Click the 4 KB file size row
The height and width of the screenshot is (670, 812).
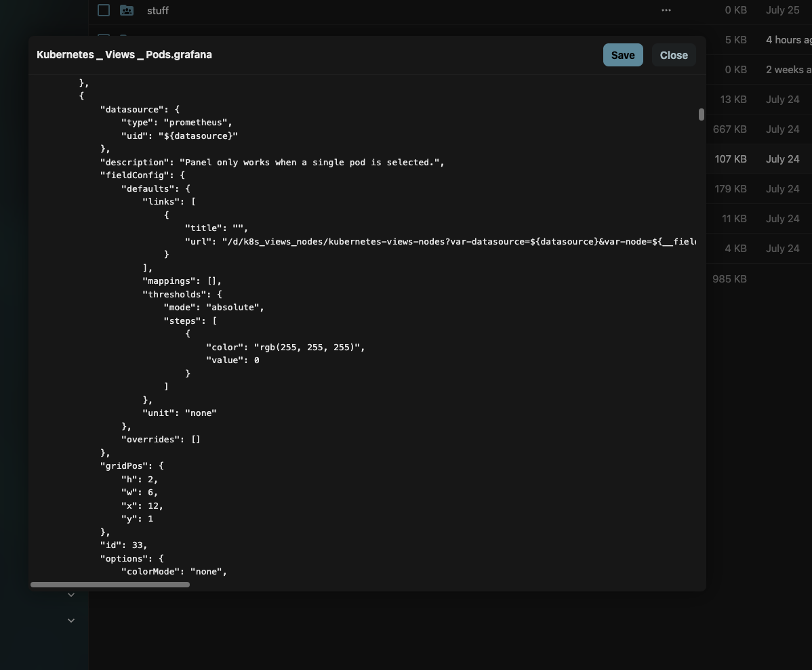click(735, 249)
